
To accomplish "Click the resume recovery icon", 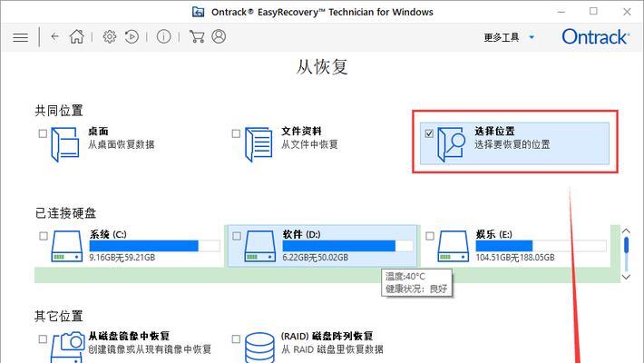I will click(132, 36).
